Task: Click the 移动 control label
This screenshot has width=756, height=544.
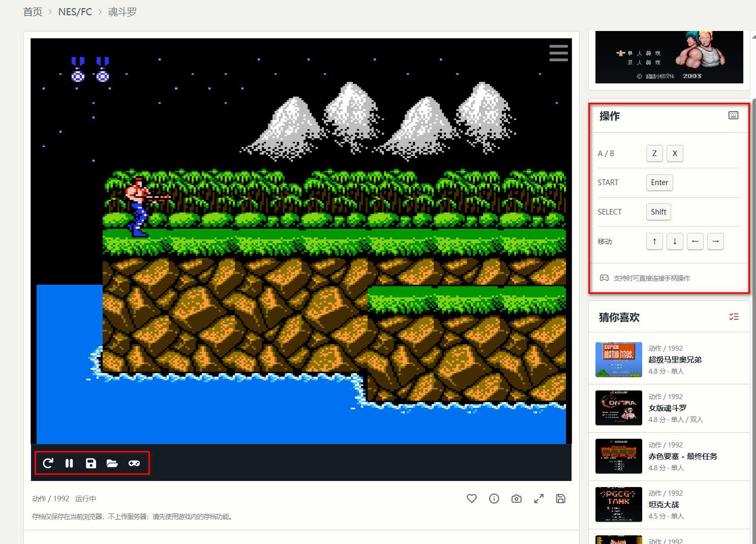Action: pyautogui.click(x=605, y=241)
